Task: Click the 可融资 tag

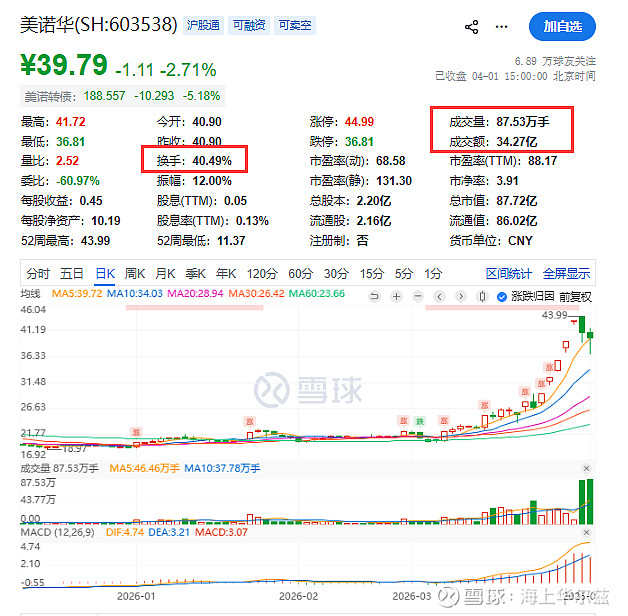Action: [249, 25]
